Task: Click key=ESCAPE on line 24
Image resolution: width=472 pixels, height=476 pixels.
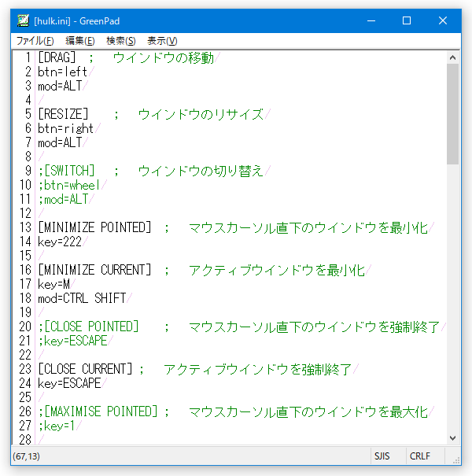Action: [x=69, y=383]
